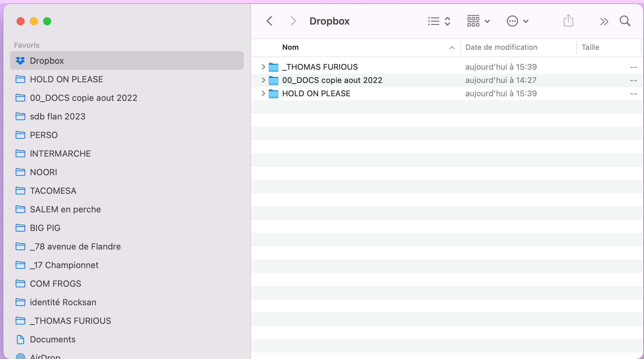Click folder icon beside PERSO in sidebar

pos(20,135)
